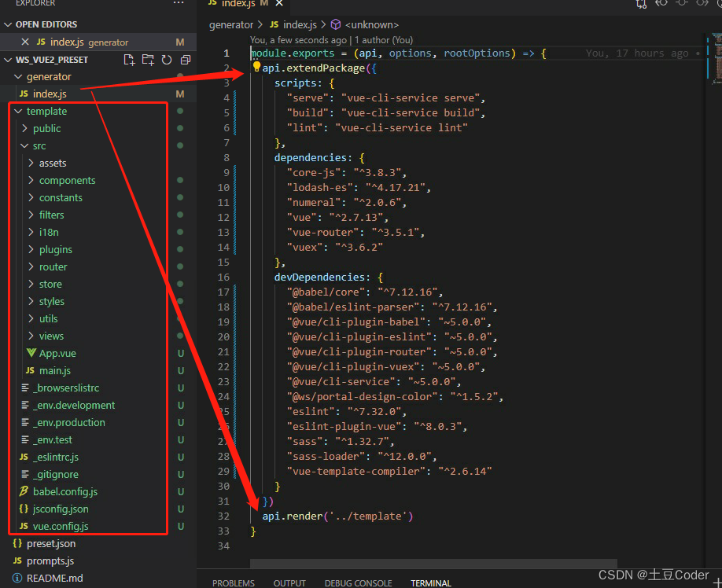Click the JS icon beside prompts.js
Viewport: 722px width, 588px height.
17,560
